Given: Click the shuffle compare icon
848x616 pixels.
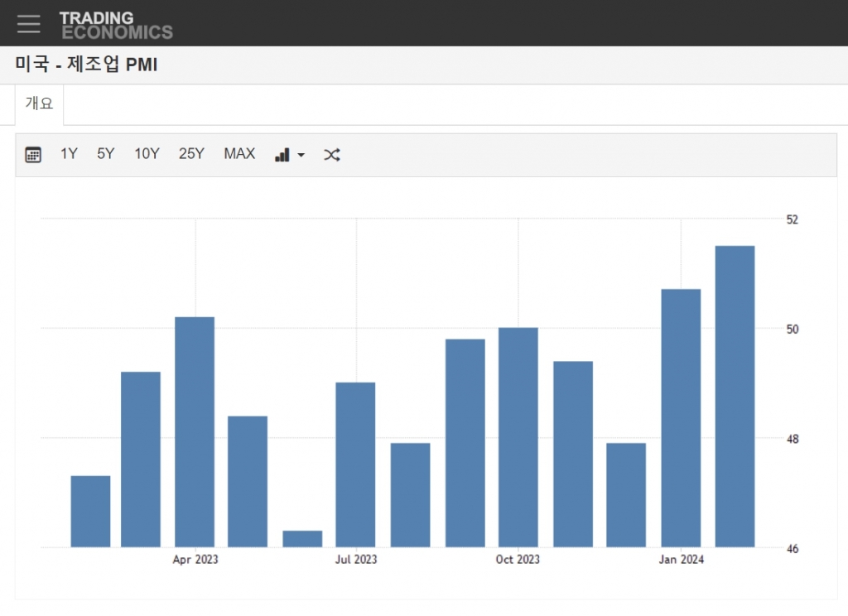Looking at the screenshot, I should tap(332, 155).
